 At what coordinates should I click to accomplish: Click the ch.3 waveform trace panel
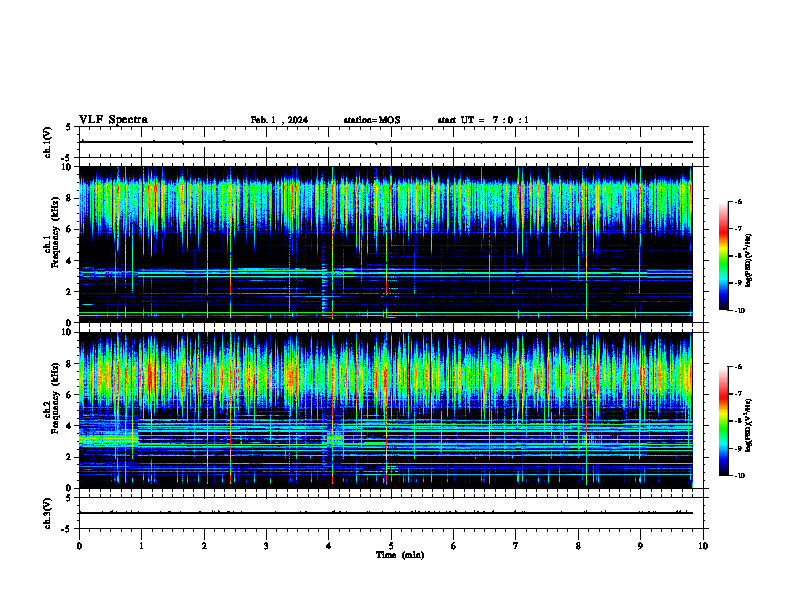(391, 513)
